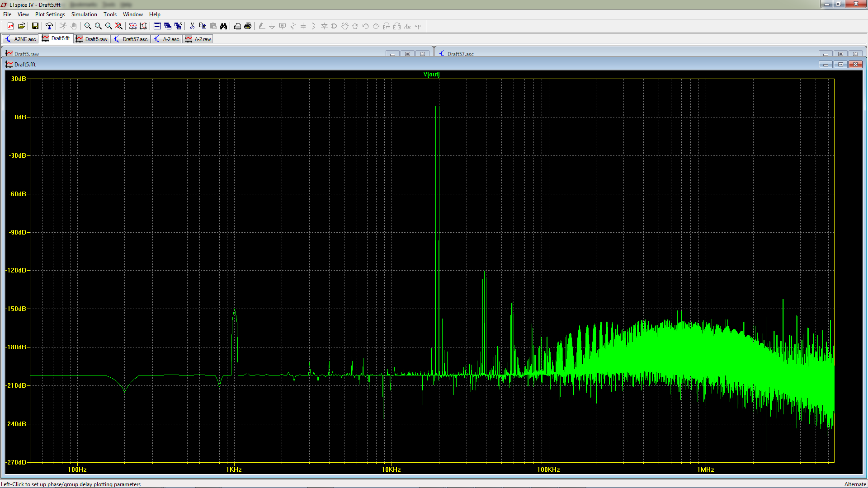The width and height of the screenshot is (868, 488).
Task: Click the Zoom Out magnifier icon
Action: click(x=108, y=26)
